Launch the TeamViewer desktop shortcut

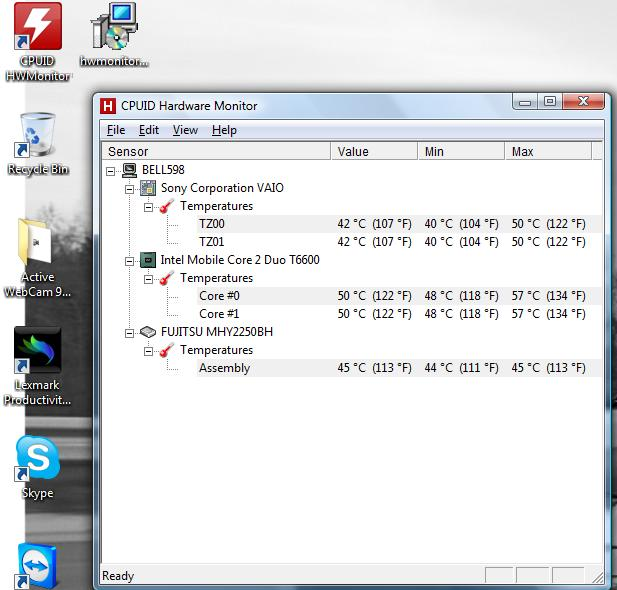point(36,566)
